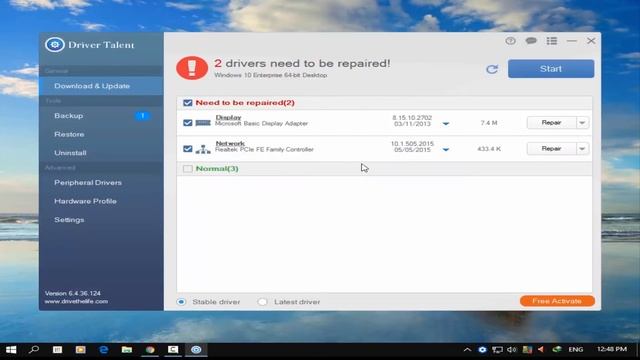The image size is (640, 360).
Task: Close the Driver Talent window
Action: 591,41
